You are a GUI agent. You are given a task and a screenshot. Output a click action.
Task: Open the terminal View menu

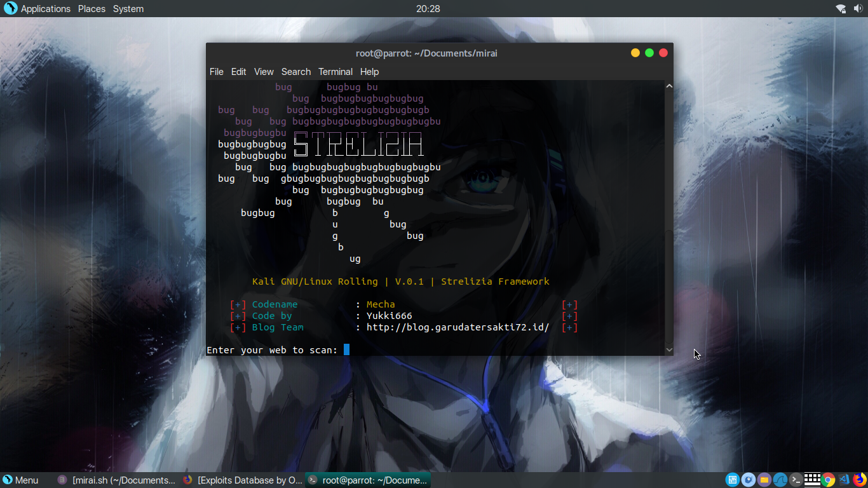click(264, 72)
